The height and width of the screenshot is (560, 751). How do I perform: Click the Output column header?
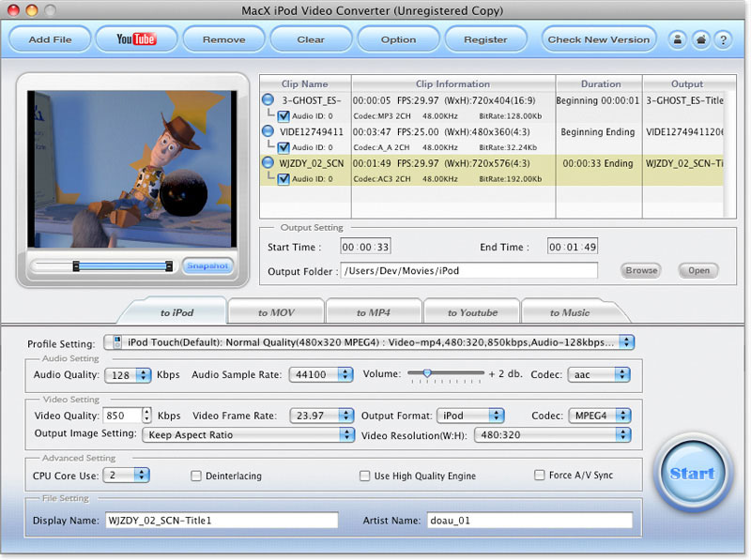click(x=687, y=83)
